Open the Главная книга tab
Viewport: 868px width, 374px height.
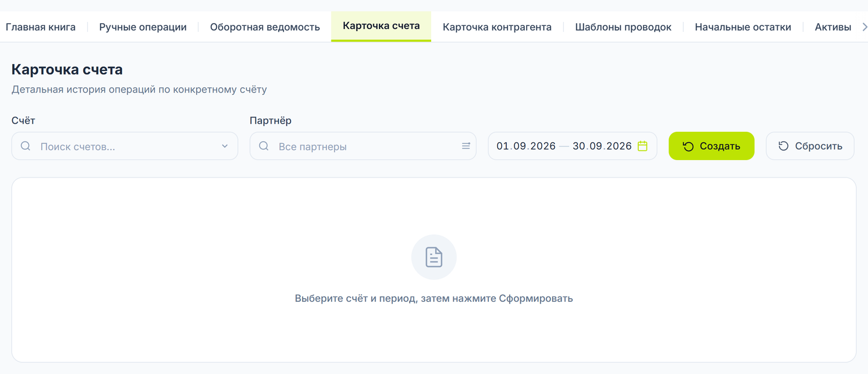(41, 27)
